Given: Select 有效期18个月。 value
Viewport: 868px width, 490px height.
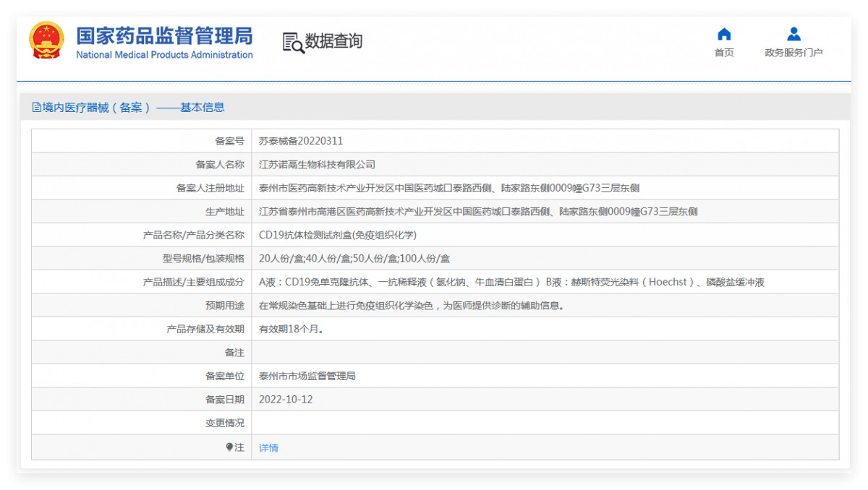Looking at the screenshot, I should click(291, 329).
